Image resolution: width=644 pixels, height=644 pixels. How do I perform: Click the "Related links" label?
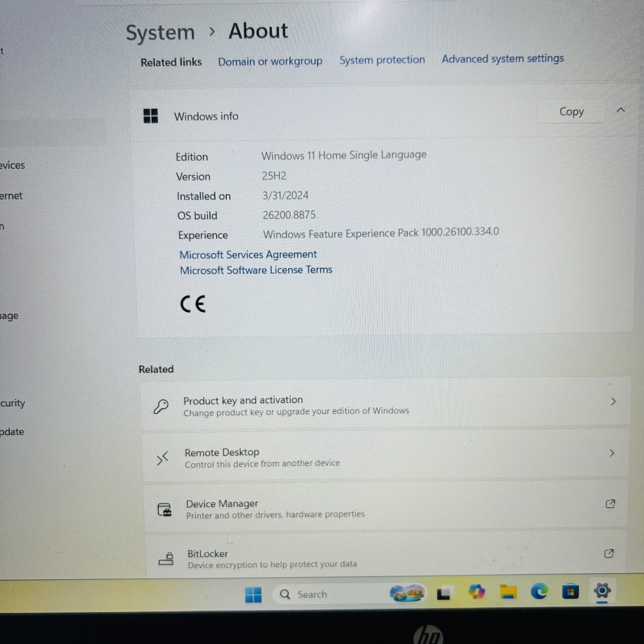(x=171, y=62)
